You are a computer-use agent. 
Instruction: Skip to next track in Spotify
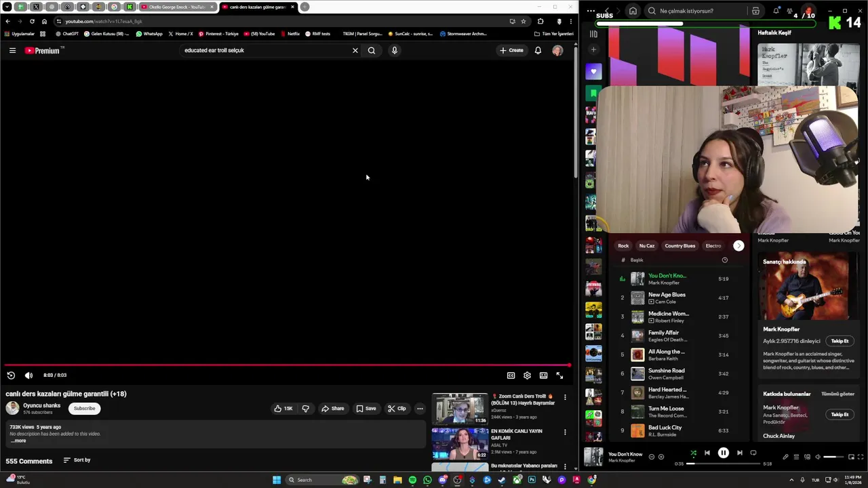[x=739, y=453]
